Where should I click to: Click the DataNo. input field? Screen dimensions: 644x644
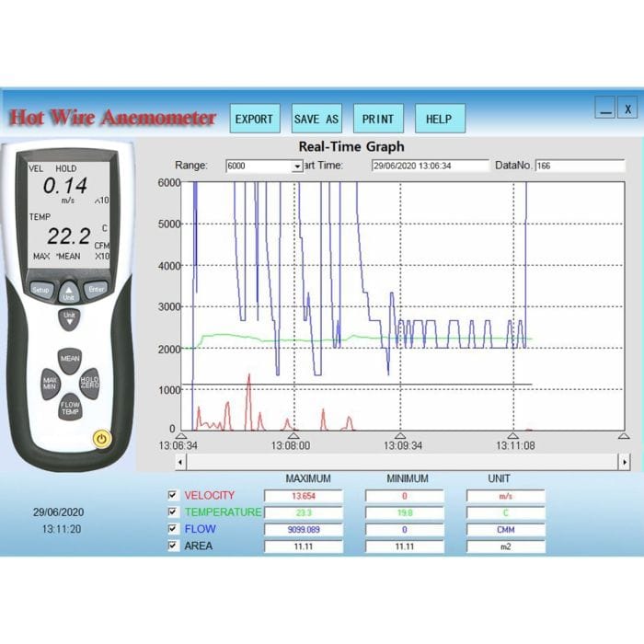580,167
